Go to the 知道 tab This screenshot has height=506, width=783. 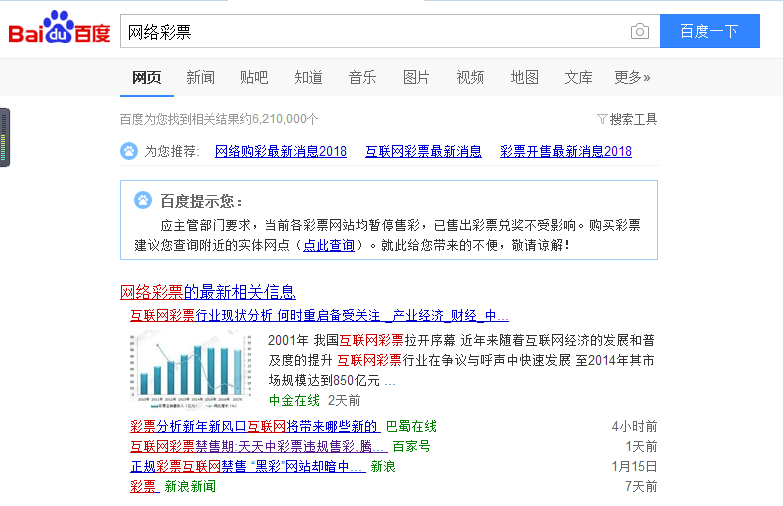coord(309,77)
